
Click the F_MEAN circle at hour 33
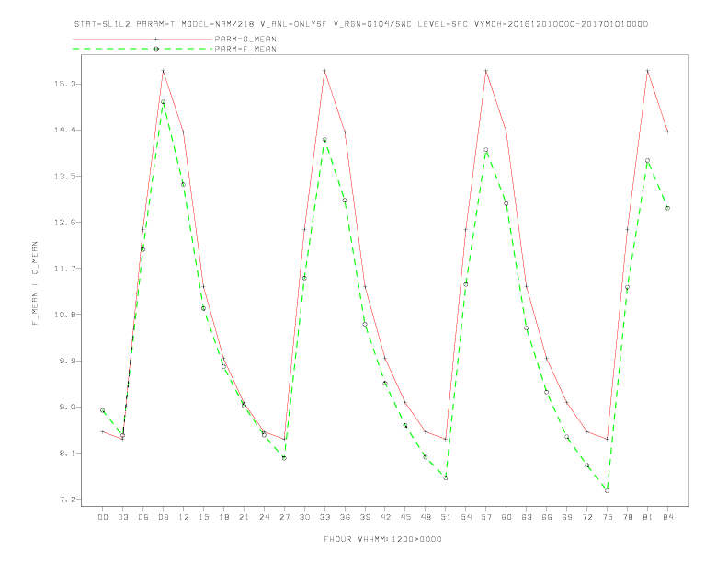[x=324, y=139]
